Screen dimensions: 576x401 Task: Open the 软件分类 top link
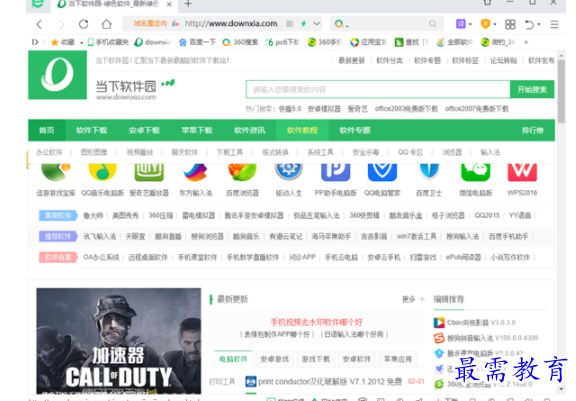click(389, 61)
